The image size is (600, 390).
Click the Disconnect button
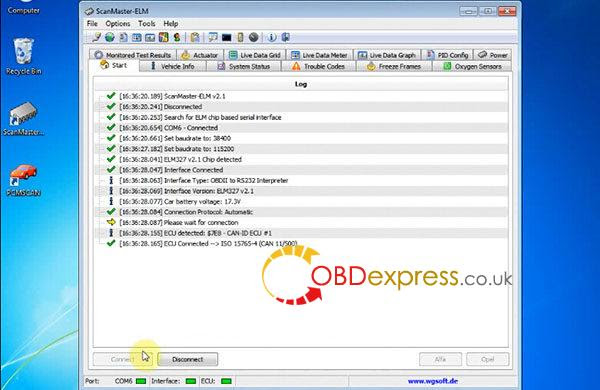click(188, 359)
